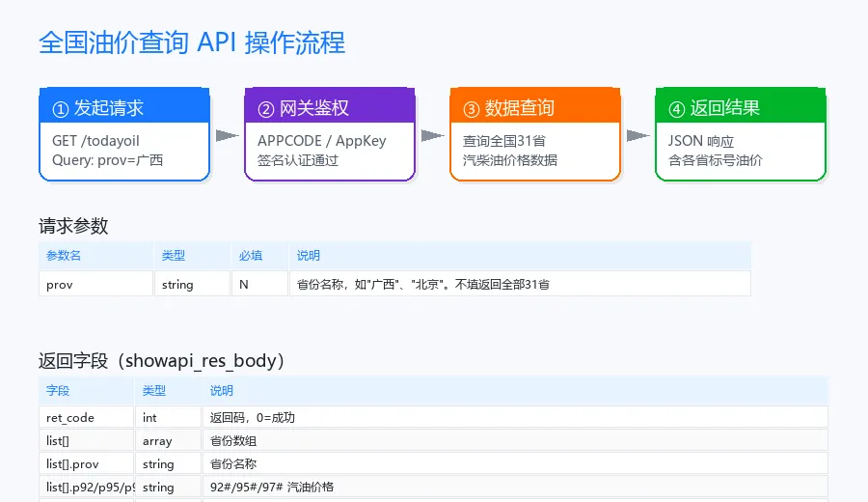The height and width of the screenshot is (502, 868).
Task: Select the text Query: prov=广西
Action: 107,160
